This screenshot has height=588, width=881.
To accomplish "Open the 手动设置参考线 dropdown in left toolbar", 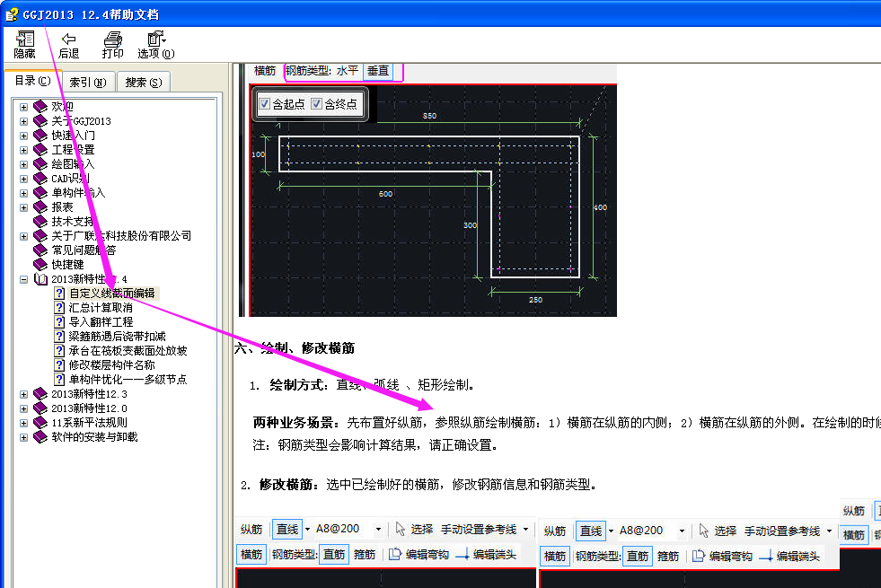I will tap(526, 529).
